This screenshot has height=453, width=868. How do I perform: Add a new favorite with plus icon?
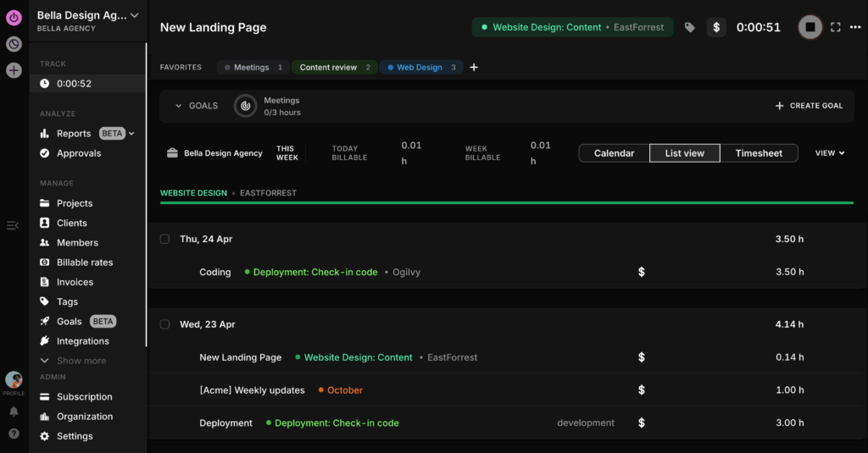(474, 68)
